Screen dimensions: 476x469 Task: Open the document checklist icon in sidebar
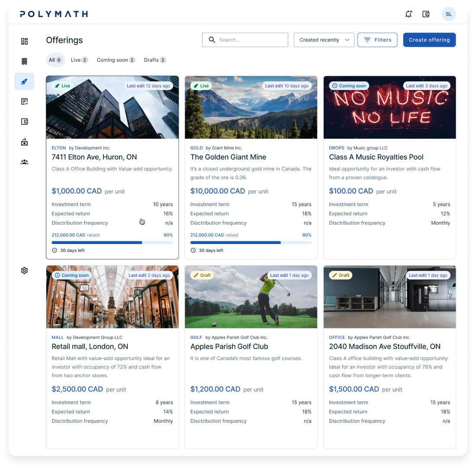pos(24,101)
